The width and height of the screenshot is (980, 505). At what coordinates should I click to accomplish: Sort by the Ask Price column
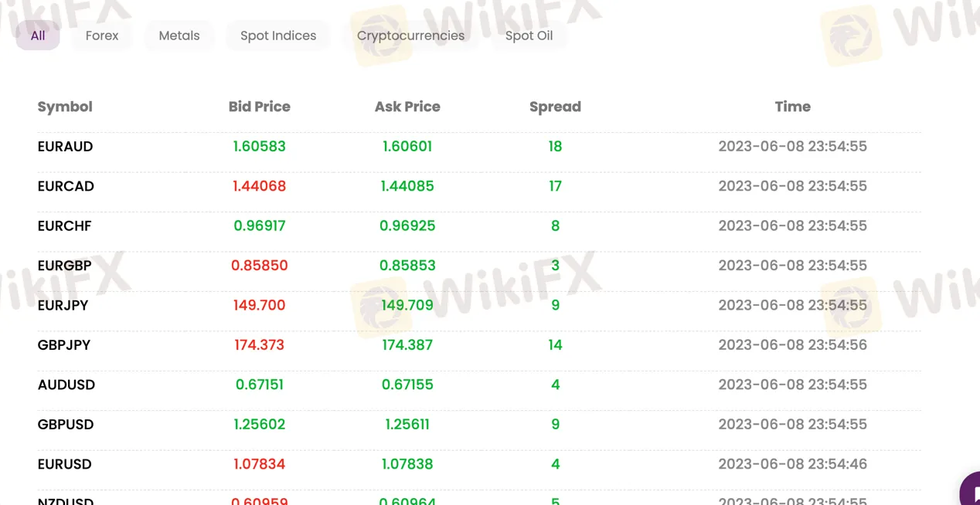point(407,107)
